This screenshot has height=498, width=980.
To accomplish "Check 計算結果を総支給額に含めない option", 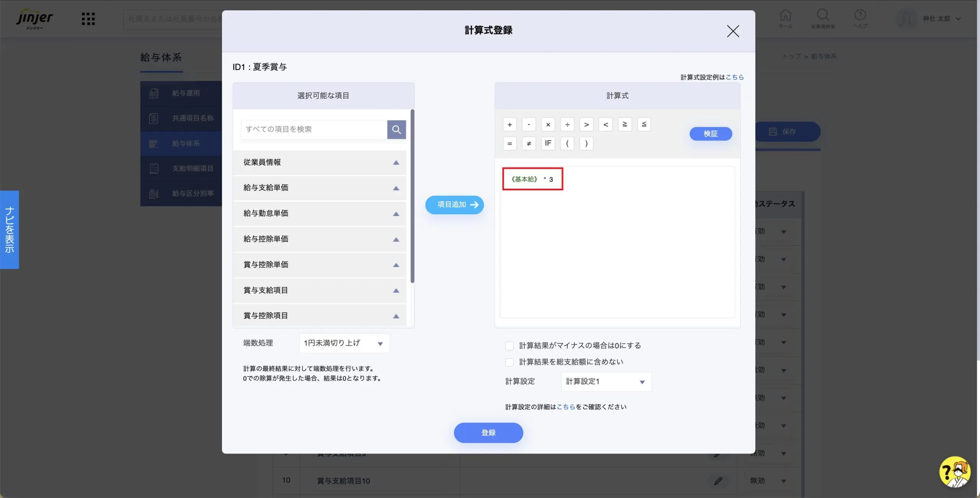I will pos(510,362).
